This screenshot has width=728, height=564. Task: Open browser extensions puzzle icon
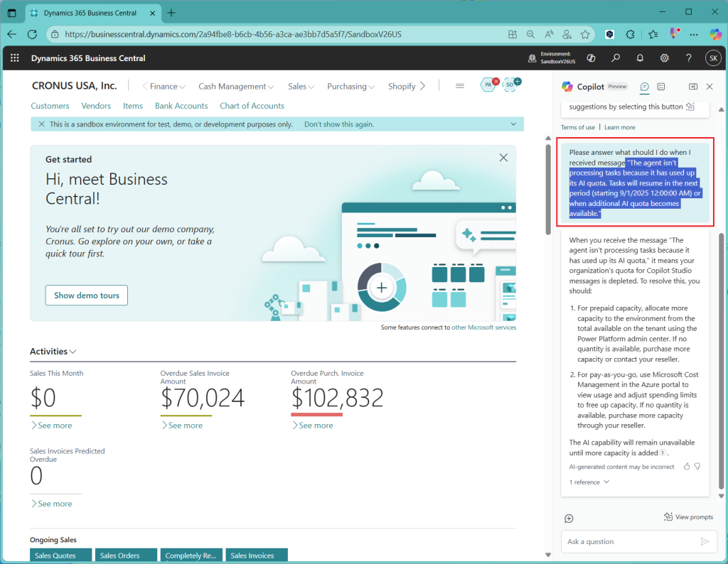point(630,34)
